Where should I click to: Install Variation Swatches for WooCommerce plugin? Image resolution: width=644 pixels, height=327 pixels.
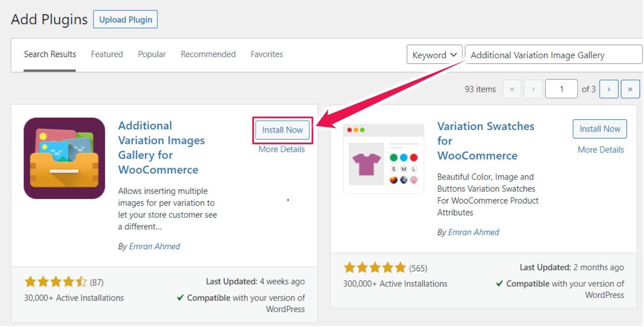click(x=600, y=129)
